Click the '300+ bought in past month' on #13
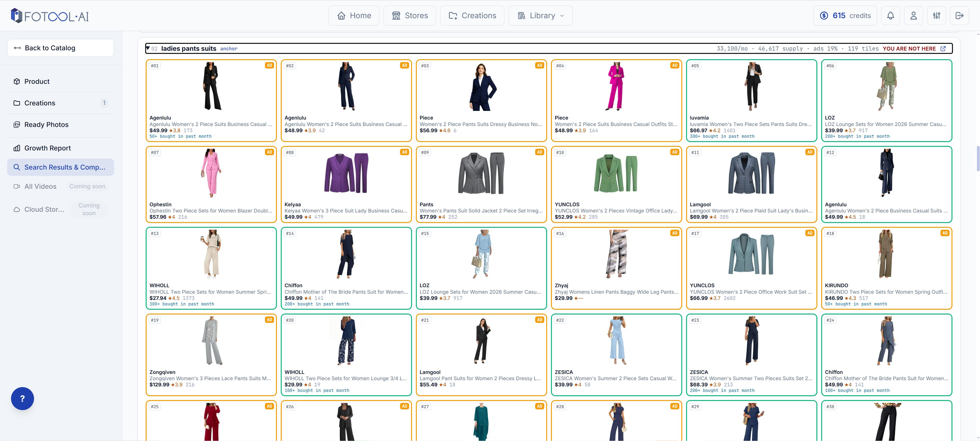980x441 pixels. click(x=182, y=304)
